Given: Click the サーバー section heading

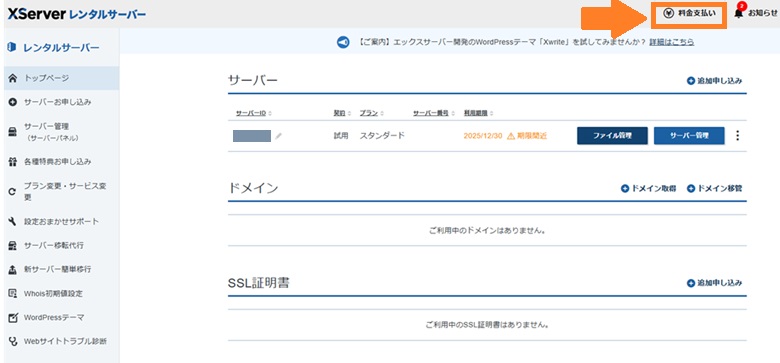Looking at the screenshot, I should [x=253, y=81].
